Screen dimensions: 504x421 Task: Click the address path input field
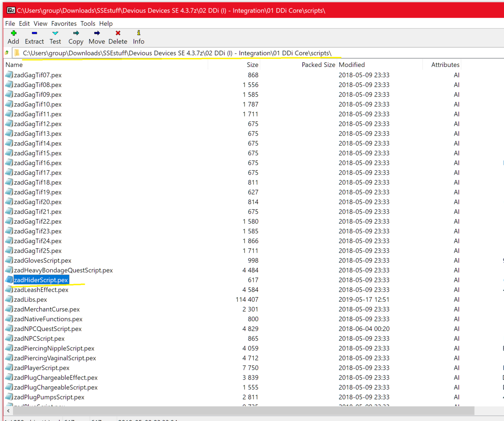(x=258, y=53)
